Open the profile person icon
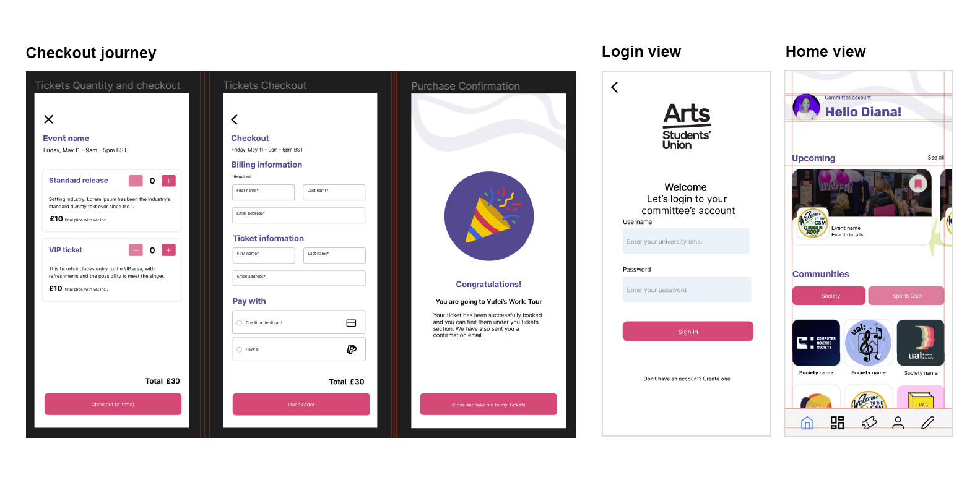The image size is (980, 493). pos(898,423)
